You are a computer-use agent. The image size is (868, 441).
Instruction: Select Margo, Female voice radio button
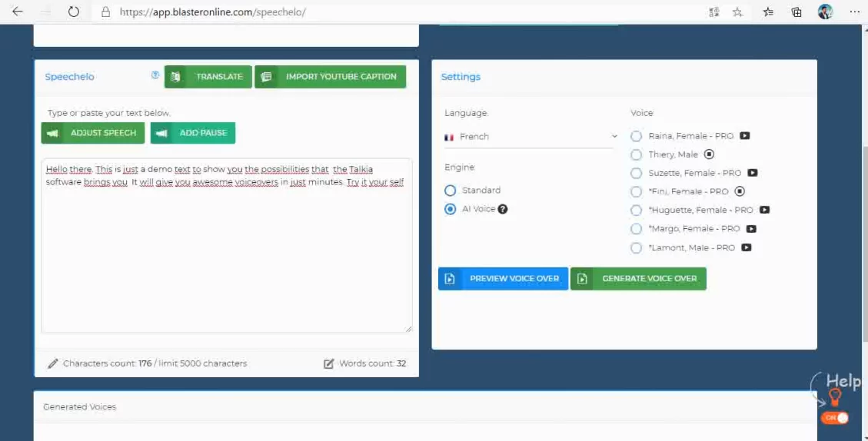pos(636,229)
